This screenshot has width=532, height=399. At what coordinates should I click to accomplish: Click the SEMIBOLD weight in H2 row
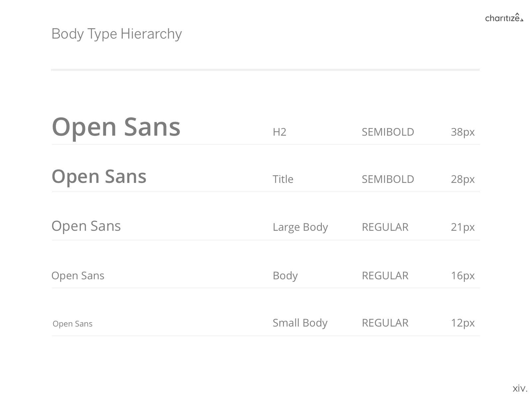(388, 132)
